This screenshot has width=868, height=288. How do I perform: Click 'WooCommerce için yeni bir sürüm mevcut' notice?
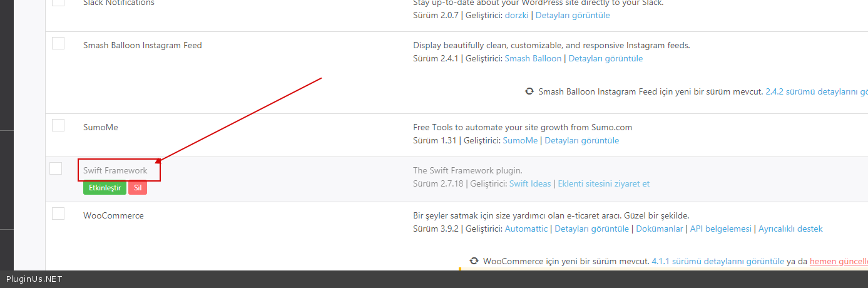[x=566, y=261]
